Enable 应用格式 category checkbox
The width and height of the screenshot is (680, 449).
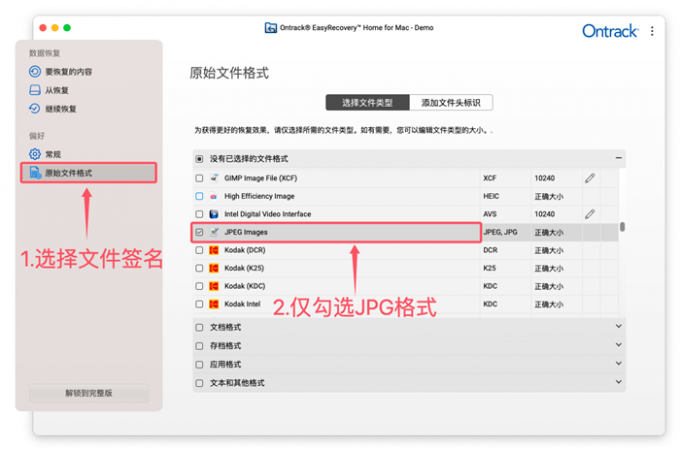[x=199, y=364]
